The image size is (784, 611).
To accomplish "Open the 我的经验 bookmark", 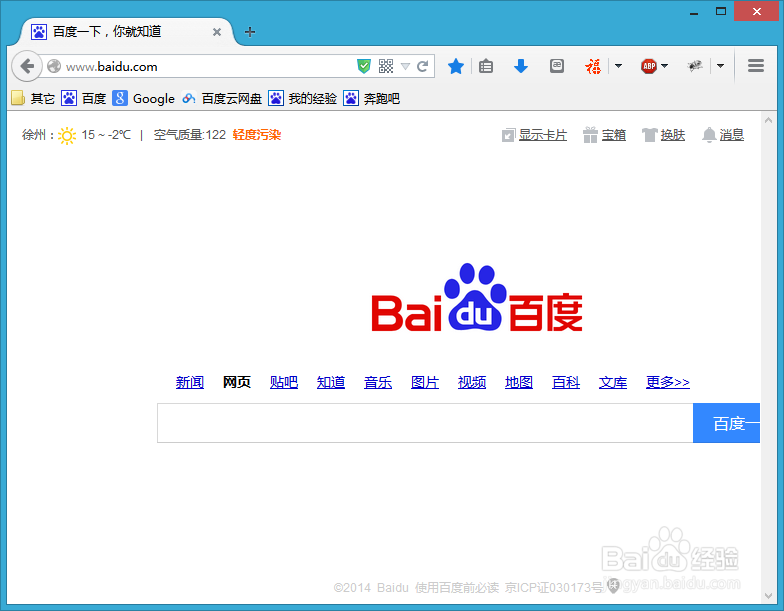I will (302, 98).
